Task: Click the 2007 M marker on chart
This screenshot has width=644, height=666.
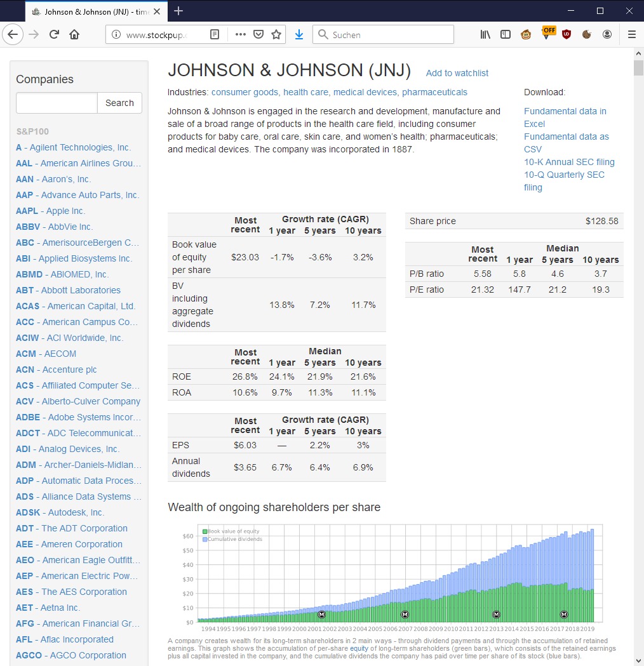Action: [405, 615]
